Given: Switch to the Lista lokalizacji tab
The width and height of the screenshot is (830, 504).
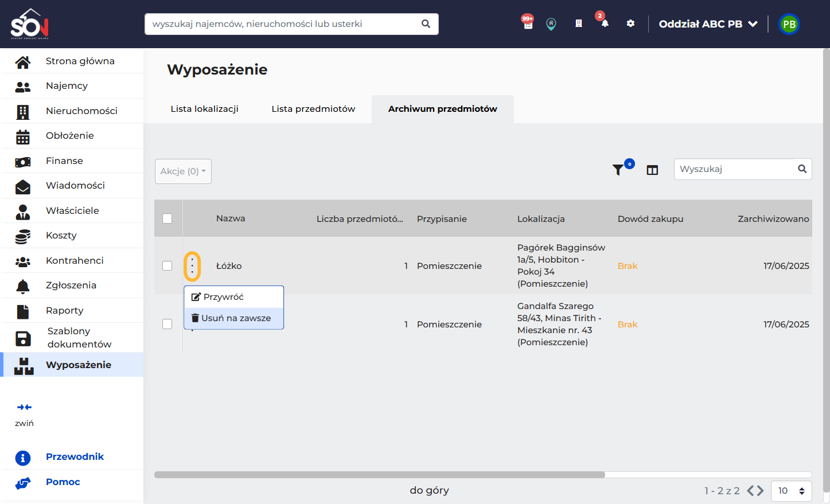Looking at the screenshot, I should [x=205, y=109].
